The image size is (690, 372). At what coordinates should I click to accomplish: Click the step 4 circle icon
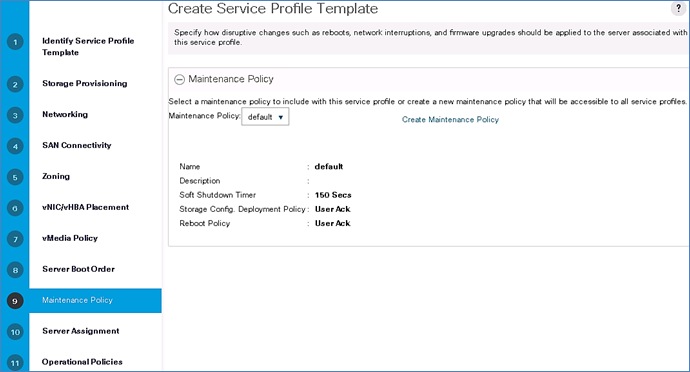[15, 146]
